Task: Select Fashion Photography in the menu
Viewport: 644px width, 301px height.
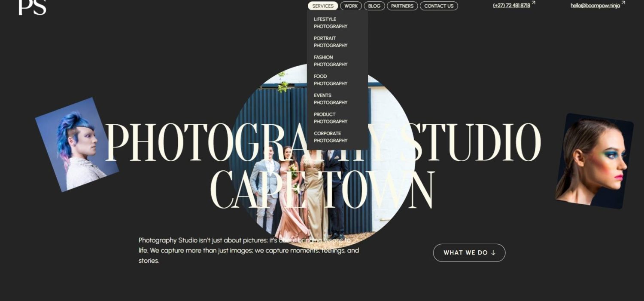Action: pyautogui.click(x=330, y=61)
